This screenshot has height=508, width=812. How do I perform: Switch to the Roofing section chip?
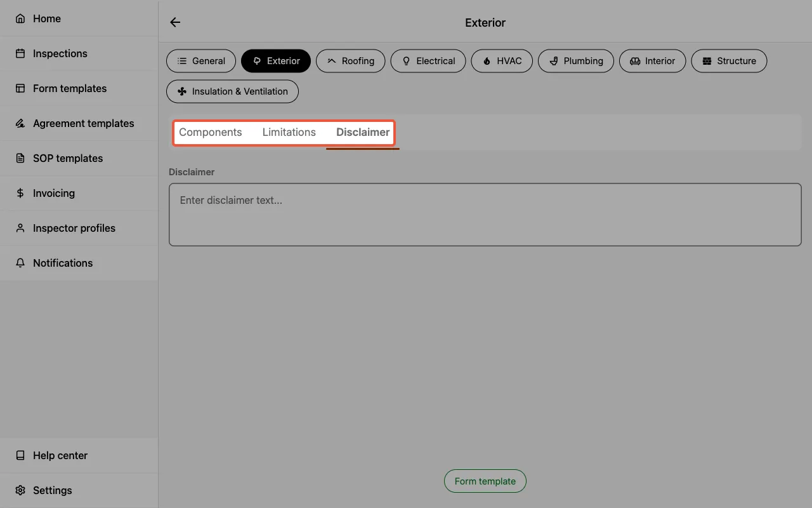point(350,60)
